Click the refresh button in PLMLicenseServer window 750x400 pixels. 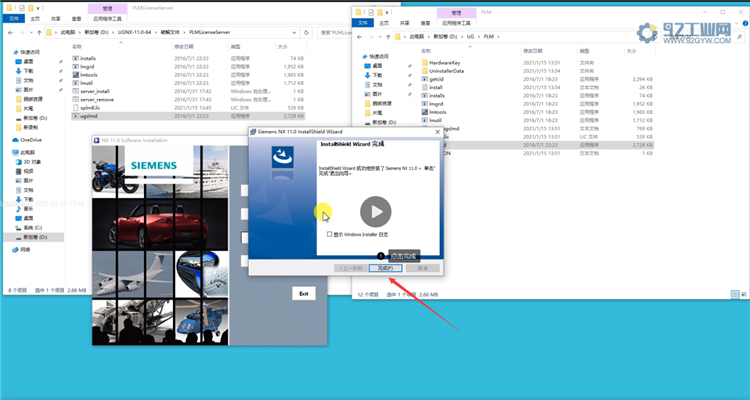coord(307,33)
